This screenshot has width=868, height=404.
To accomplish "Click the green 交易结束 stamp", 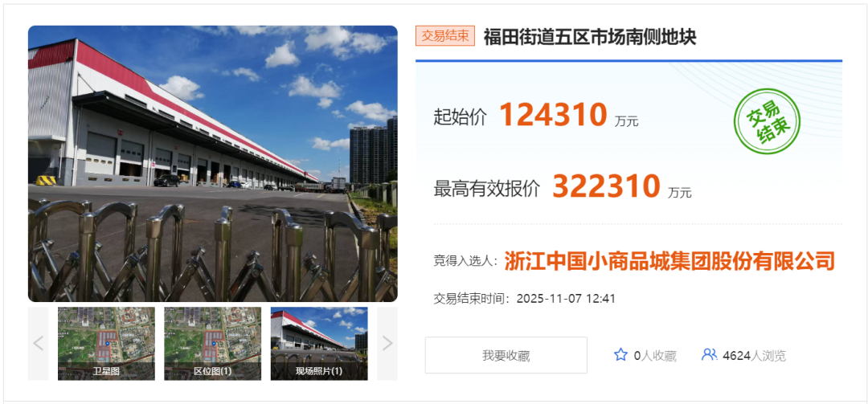I will pyautogui.click(x=767, y=122).
